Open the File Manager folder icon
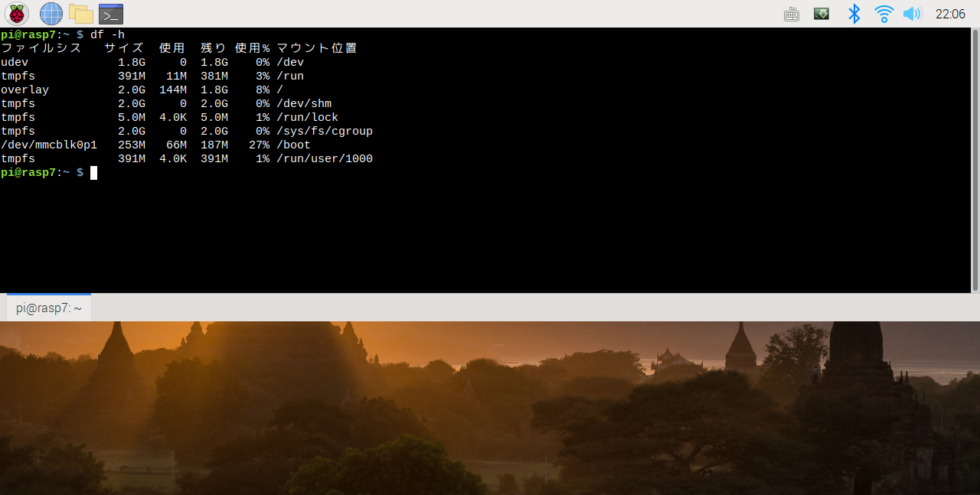Screen dimensions: 980x495 pos(80,13)
